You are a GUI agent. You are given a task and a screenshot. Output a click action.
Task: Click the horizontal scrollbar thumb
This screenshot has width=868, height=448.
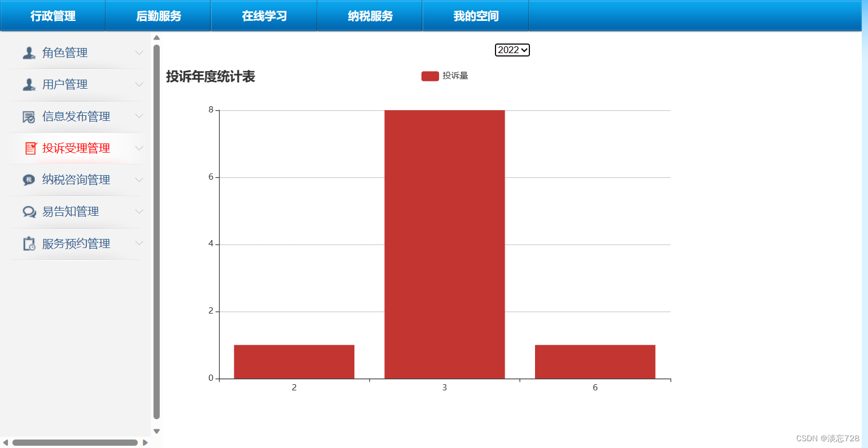click(x=75, y=442)
